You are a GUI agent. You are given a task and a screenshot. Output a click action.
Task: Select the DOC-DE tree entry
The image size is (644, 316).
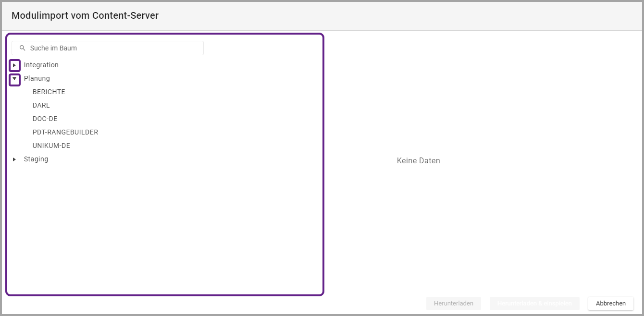tap(45, 119)
